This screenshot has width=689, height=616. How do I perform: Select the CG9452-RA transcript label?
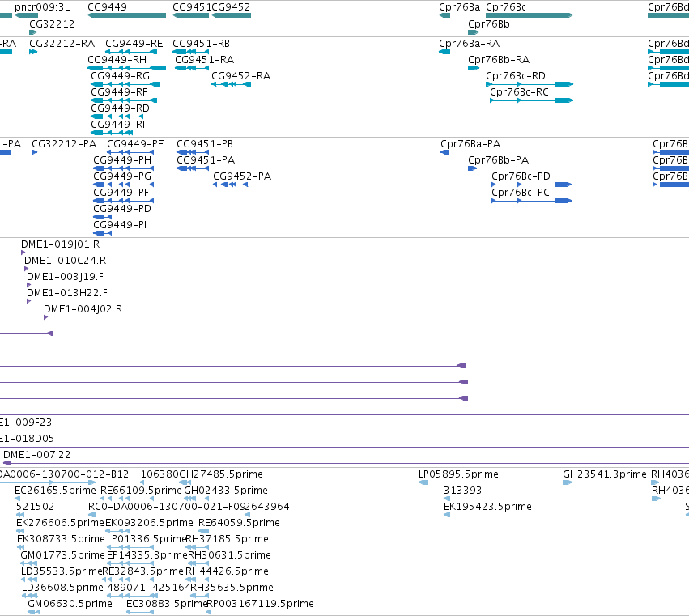coord(240,76)
